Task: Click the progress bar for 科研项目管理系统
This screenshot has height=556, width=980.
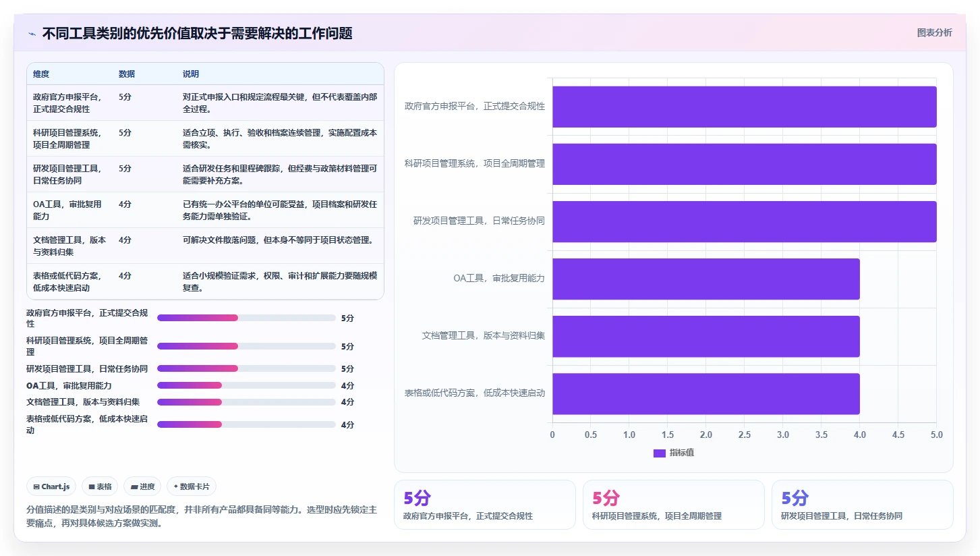Action: click(246, 346)
